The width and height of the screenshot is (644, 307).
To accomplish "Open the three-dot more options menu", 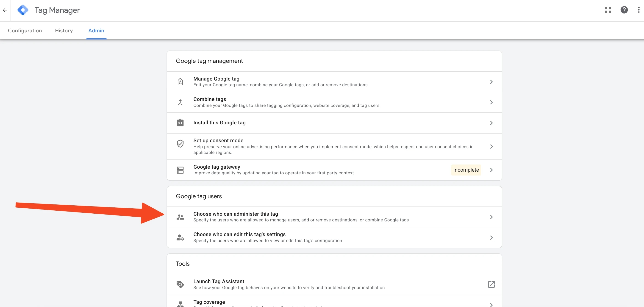I will (639, 10).
